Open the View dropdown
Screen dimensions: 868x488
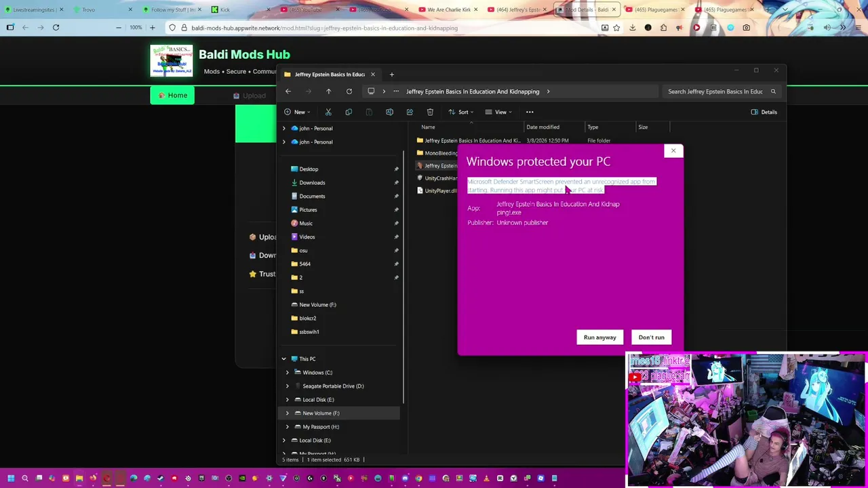(498, 112)
